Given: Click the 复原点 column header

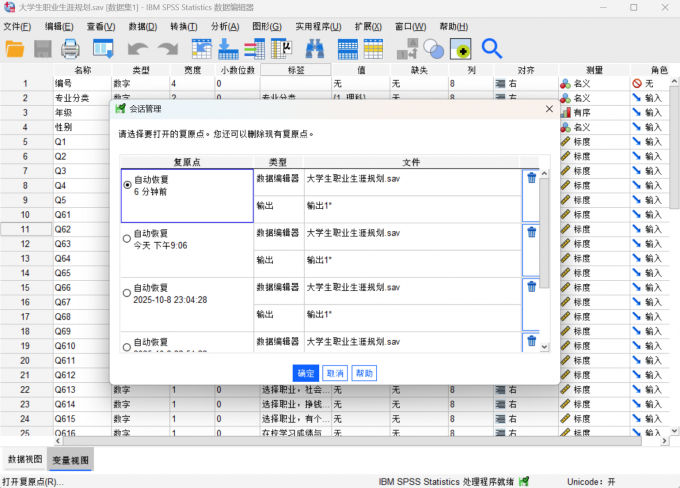Looking at the screenshot, I should click(187, 162).
